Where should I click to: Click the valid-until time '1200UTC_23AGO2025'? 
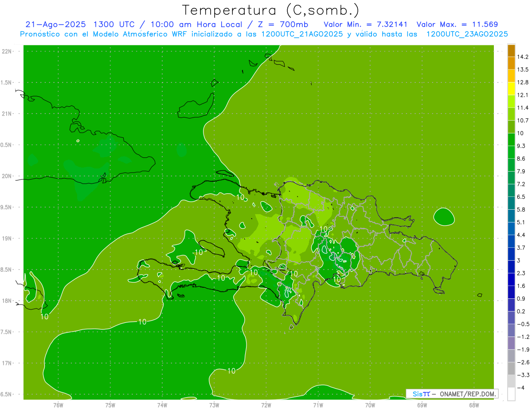click(x=467, y=34)
